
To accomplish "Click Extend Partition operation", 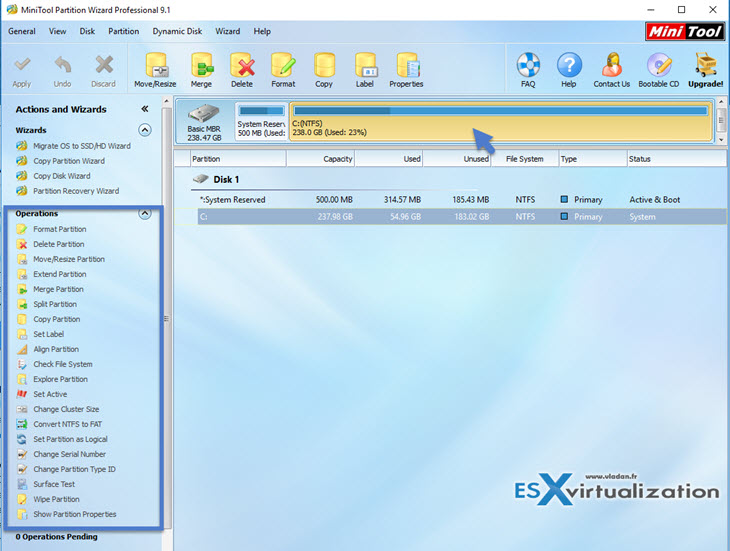I will [x=51, y=274].
